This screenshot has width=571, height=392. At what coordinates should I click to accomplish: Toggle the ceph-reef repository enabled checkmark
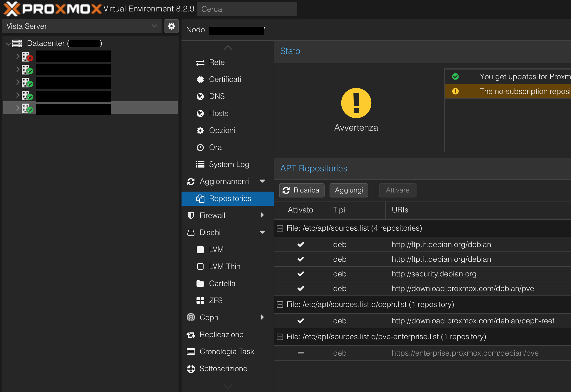tap(300, 321)
